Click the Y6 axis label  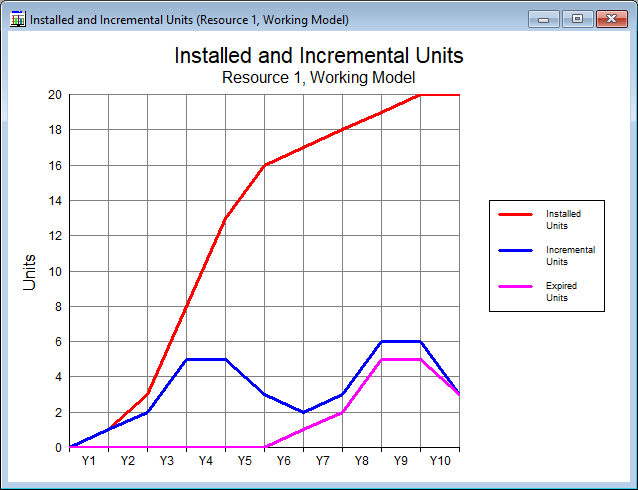[x=284, y=461]
